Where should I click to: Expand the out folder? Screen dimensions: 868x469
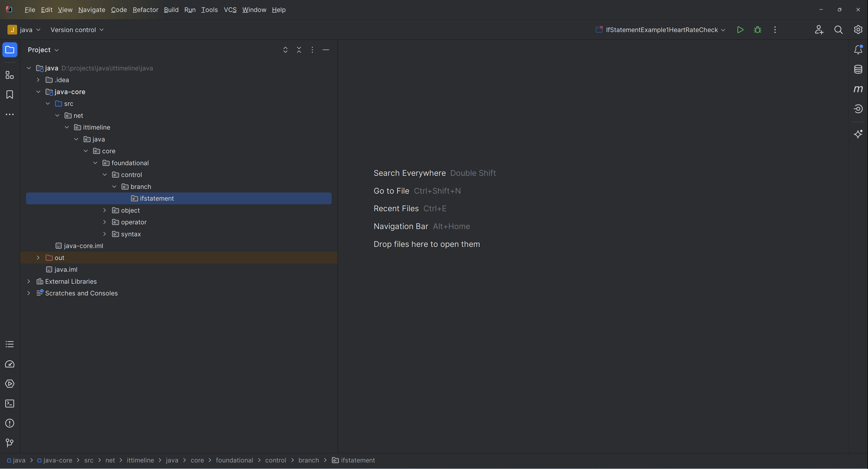point(38,258)
